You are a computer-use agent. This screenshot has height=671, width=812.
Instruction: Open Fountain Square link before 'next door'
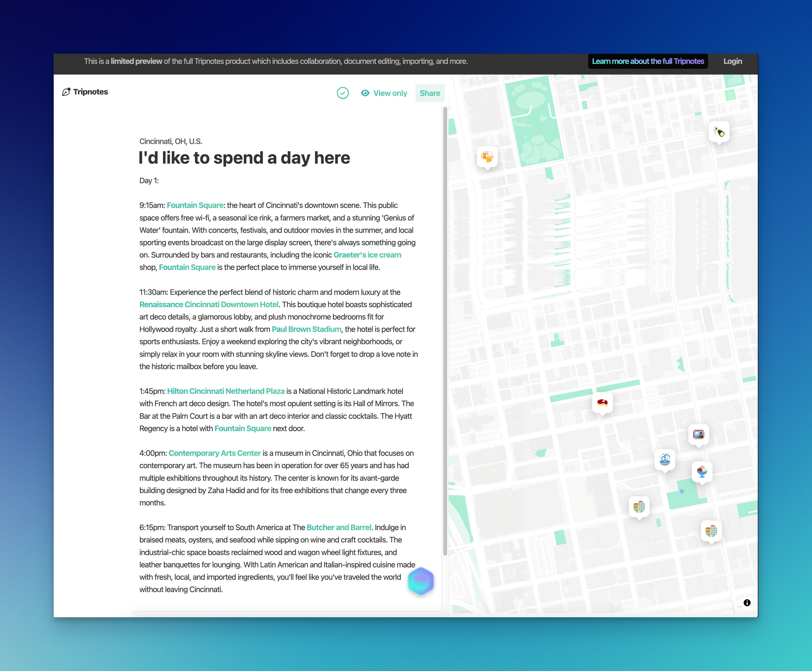pyautogui.click(x=243, y=429)
